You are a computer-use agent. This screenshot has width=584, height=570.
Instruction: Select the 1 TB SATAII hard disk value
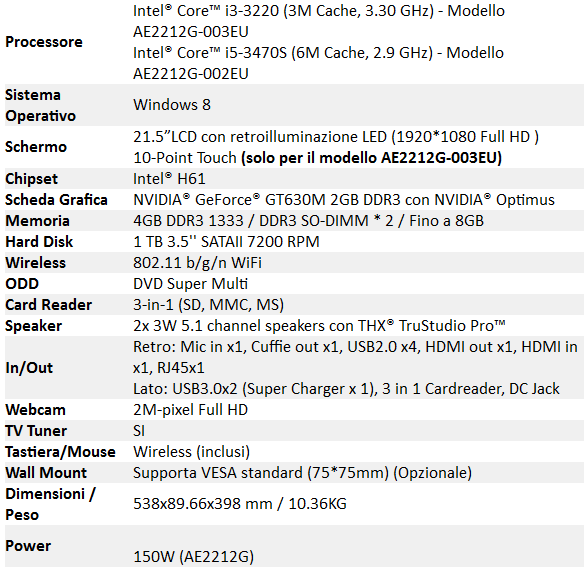tap(226, 242)
